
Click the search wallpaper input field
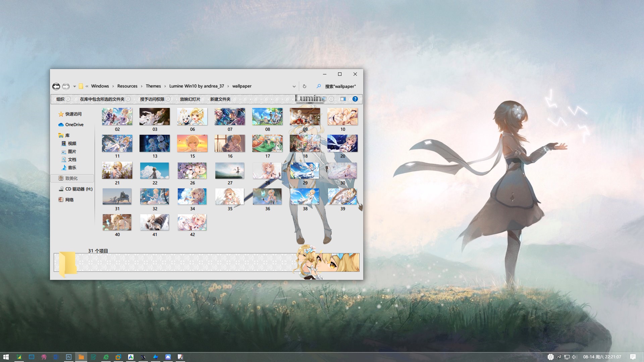point(340,86)
